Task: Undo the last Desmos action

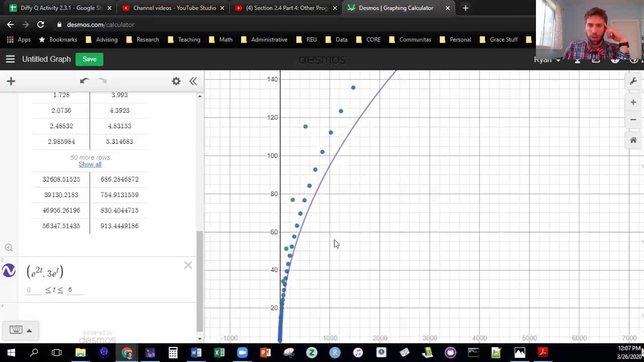Action: tap(85, 81)
